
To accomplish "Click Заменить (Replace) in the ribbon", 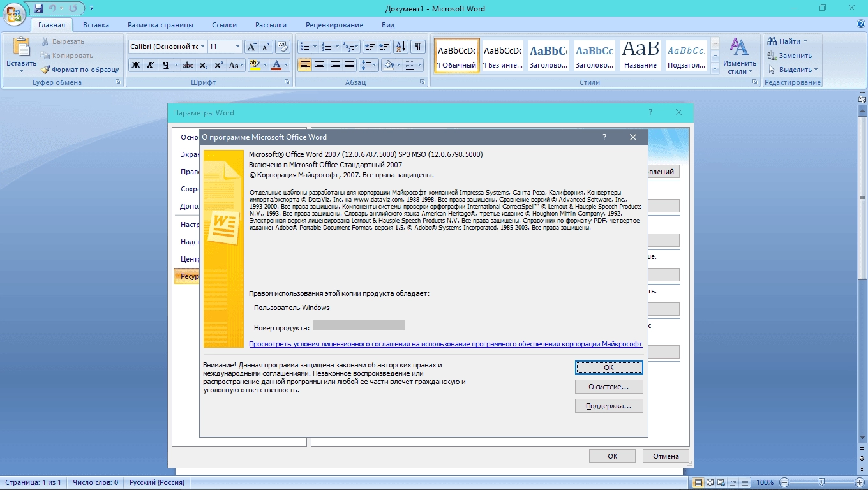I will point(789,56).
